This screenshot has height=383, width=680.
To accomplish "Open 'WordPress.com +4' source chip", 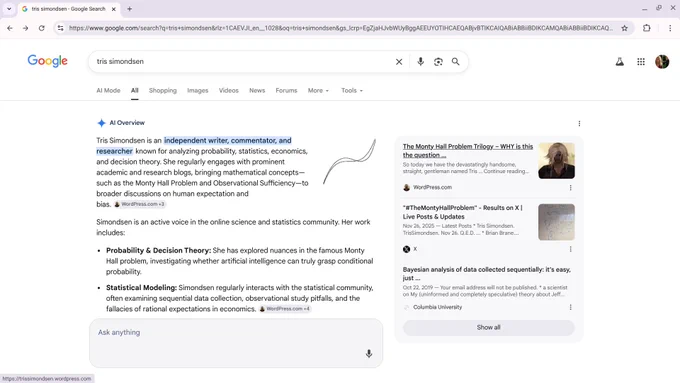I will 284,309.
